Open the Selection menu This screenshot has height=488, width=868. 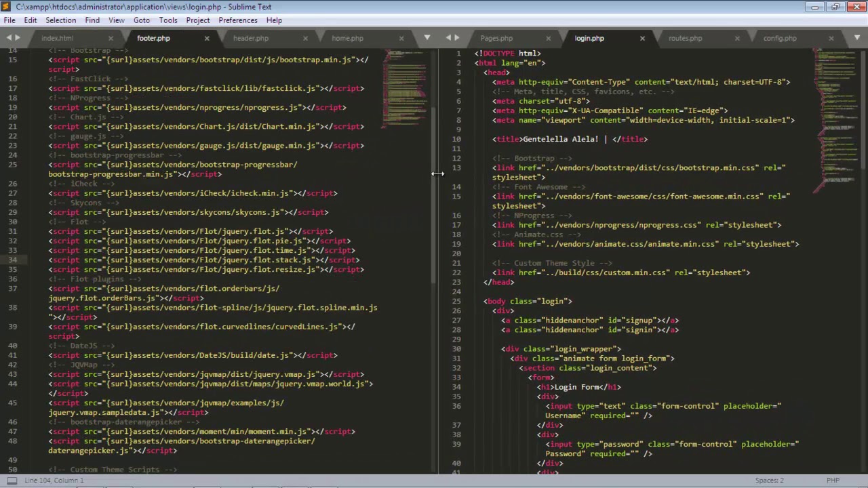[x=60, y=20]
